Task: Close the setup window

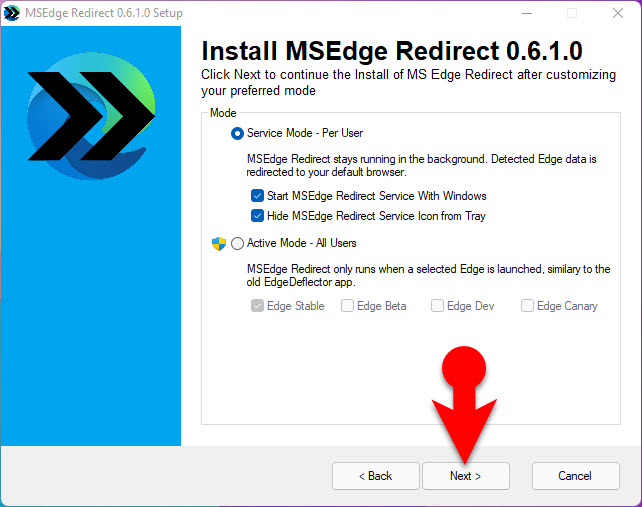Action: [618, 13]
